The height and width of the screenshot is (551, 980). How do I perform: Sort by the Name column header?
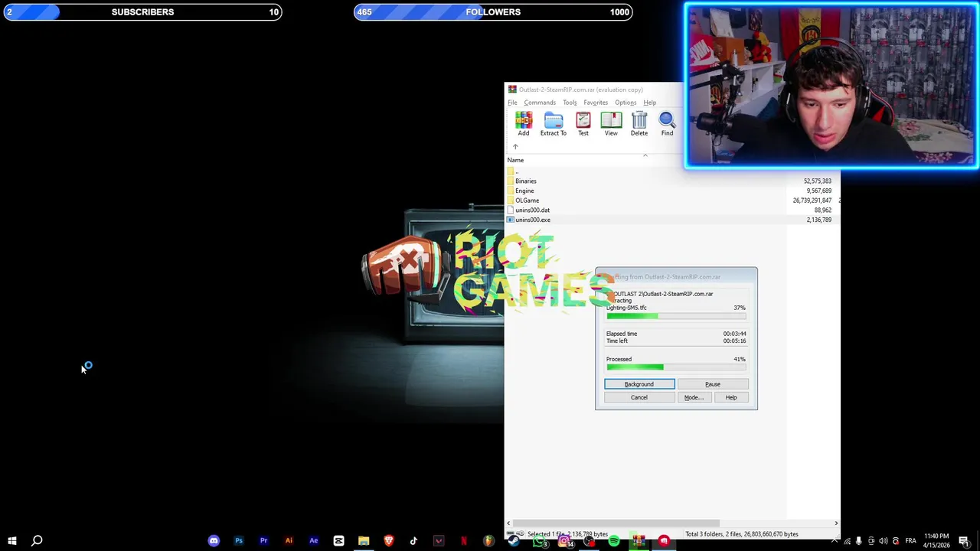tap(515, 160)
